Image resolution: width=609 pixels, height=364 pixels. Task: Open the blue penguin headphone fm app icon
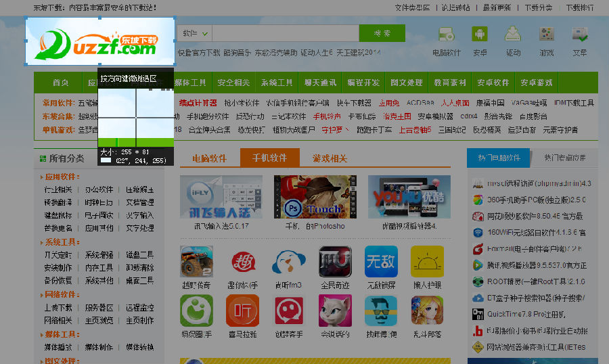288,261
